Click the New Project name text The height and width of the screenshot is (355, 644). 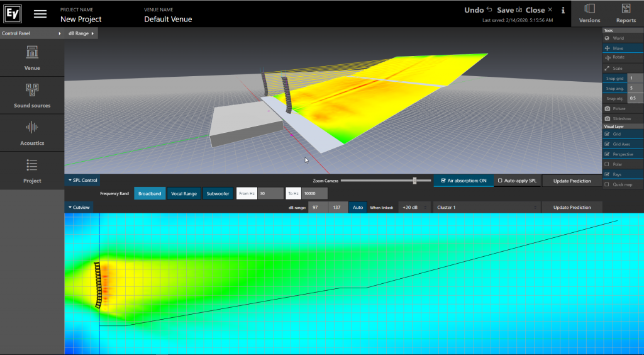click(81, 20)
